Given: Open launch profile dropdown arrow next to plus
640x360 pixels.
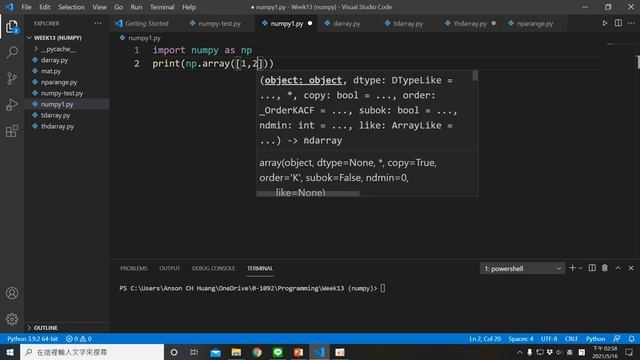Looking at the screenshot, I should [x=580, y=268].
